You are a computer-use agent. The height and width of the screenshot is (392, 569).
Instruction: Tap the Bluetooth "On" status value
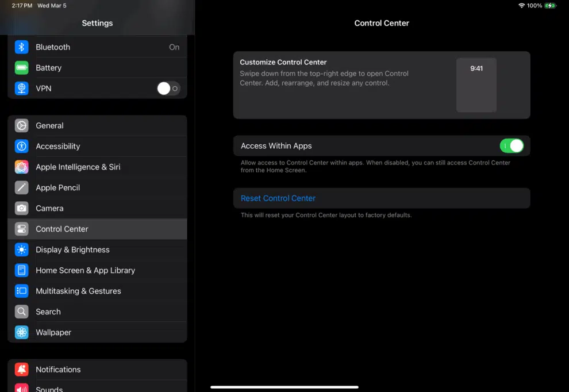pos(174,47)
